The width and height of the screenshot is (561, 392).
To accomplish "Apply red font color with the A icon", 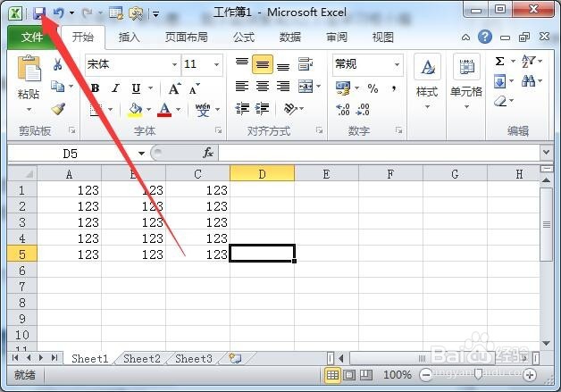I will point(164,110).
